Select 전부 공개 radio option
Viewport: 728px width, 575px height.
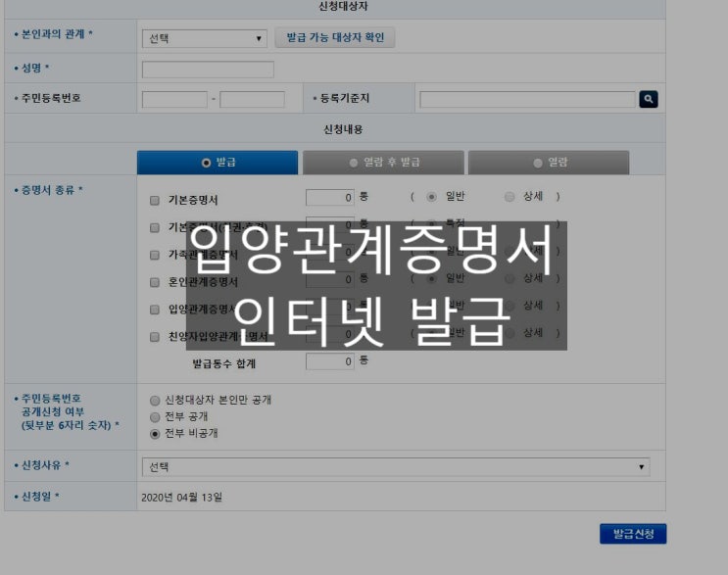tap(155, 417)
